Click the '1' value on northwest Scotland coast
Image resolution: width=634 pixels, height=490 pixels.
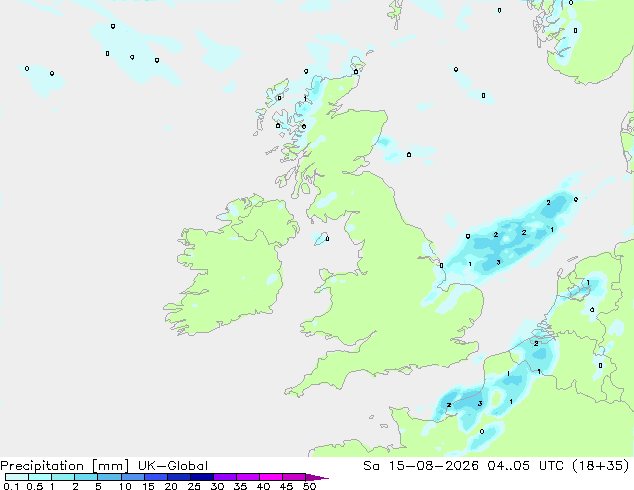305,99
